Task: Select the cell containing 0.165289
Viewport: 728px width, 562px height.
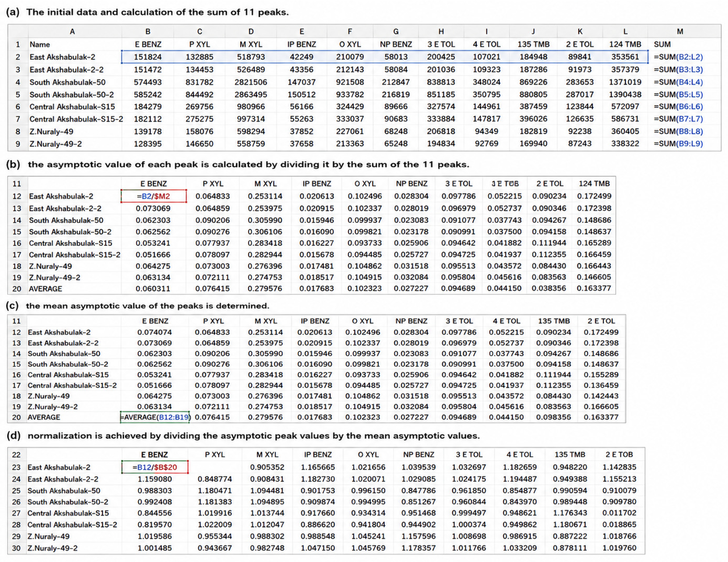Action: click(594, 243)
